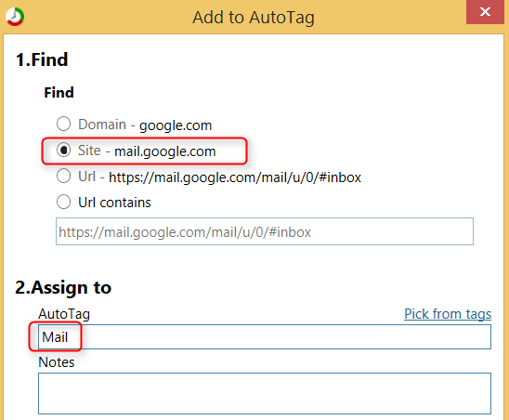Select the Url - https://mail.google.com/mail/u/0/#inbox option
The height and width of the screenshot is (420, 509).
(63, 177)
